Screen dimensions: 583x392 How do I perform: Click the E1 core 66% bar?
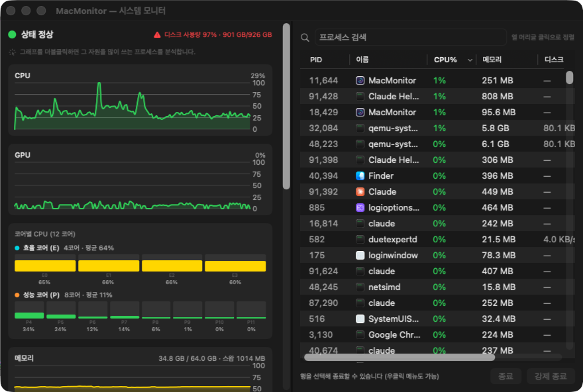click(109, 263)
